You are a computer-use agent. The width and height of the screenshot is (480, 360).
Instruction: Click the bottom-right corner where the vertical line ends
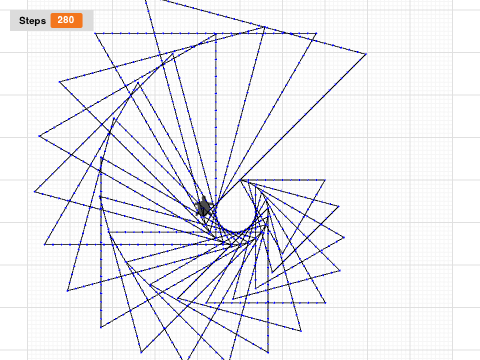click(268, 352)
